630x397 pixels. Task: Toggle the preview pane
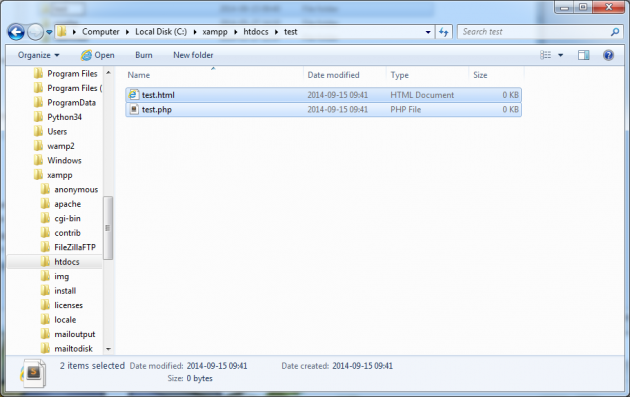(x=583, y=55)
